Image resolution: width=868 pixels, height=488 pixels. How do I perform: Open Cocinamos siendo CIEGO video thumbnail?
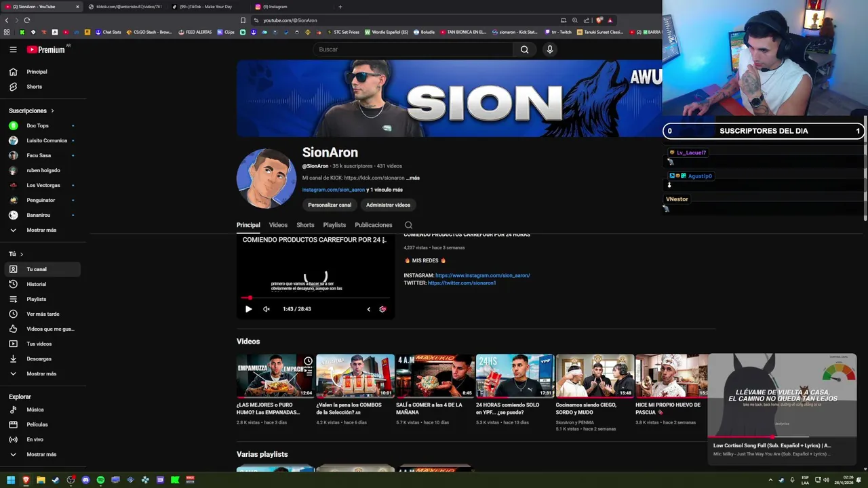[595, 375]
